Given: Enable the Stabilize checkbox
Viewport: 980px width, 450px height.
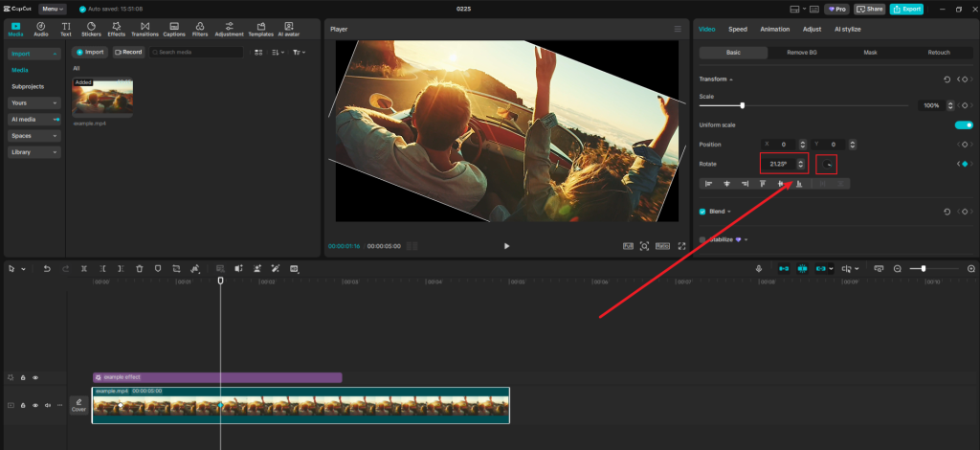Looking at the screenshot, I should (702, 239).
